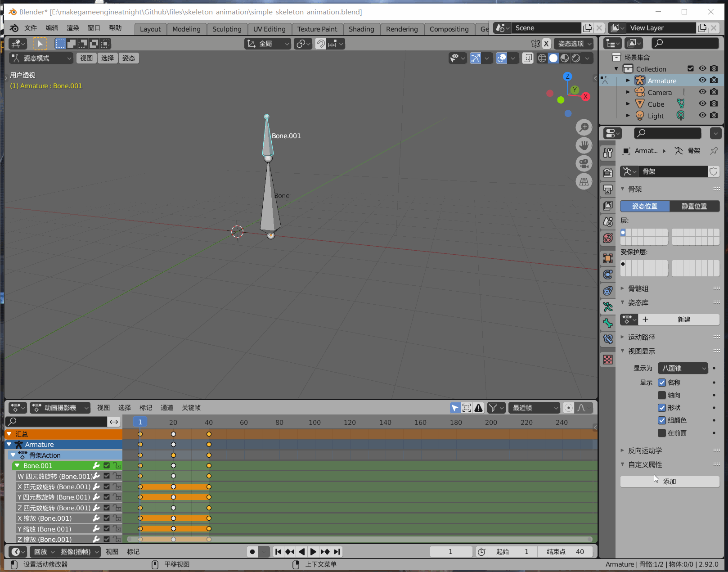Click the zoom magnifier viewport gizmo
Viewport: 728px width, 572px height.
[x=584, y=127]
